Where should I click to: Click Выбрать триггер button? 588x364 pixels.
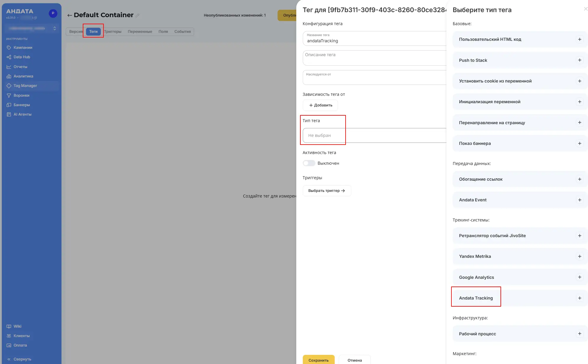(327, 191)
